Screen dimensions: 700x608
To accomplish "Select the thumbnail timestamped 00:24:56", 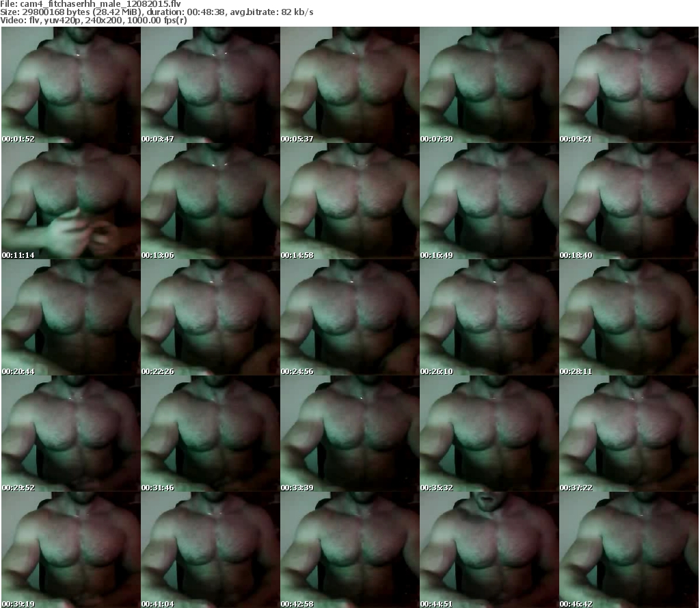I will [x=349, y=317].
